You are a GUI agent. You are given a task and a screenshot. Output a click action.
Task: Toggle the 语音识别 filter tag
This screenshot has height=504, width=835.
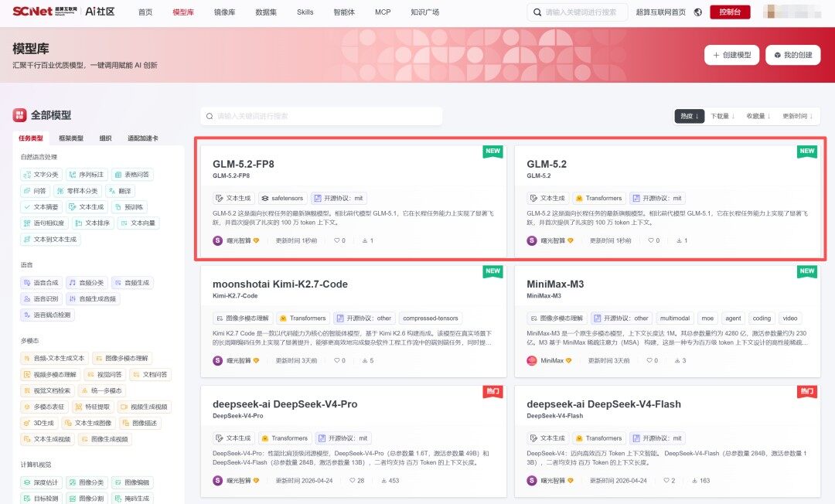[x=41, y=299]
